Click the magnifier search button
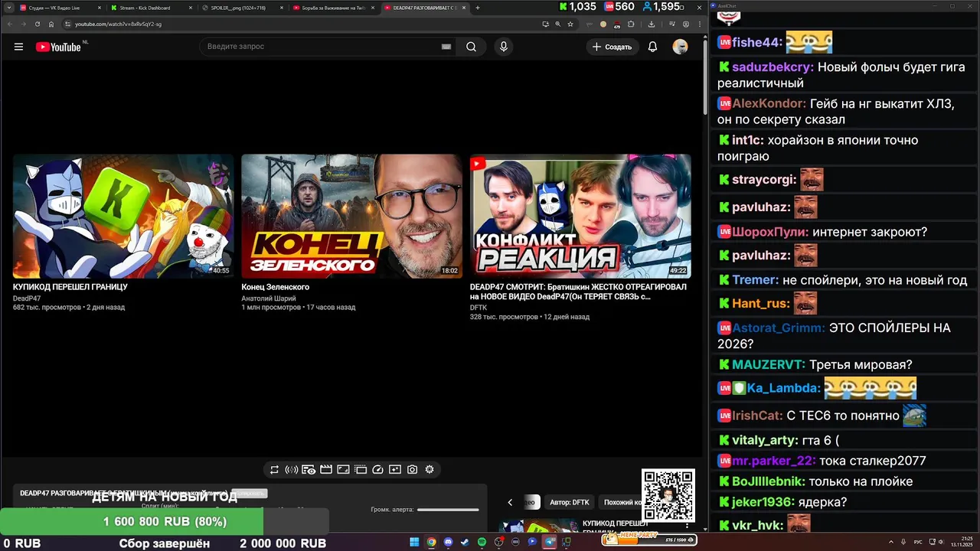Image resolution: width=980 pixels, height=551 pixels. (x=471, y=47)
